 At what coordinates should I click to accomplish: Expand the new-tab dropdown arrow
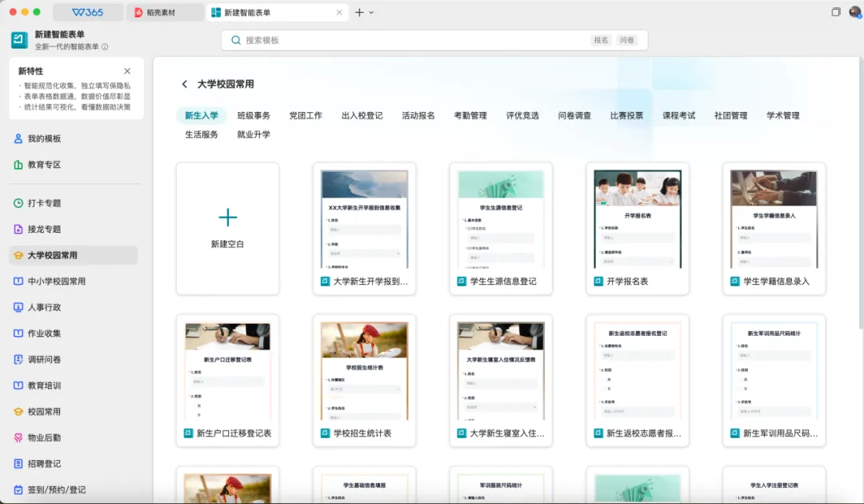point(371,13)
